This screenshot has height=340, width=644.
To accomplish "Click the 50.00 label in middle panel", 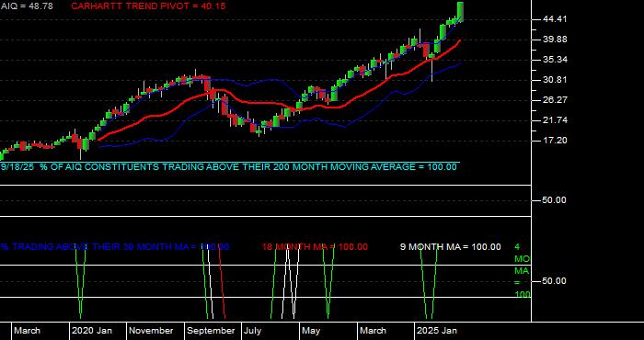I will pos(555,200).
